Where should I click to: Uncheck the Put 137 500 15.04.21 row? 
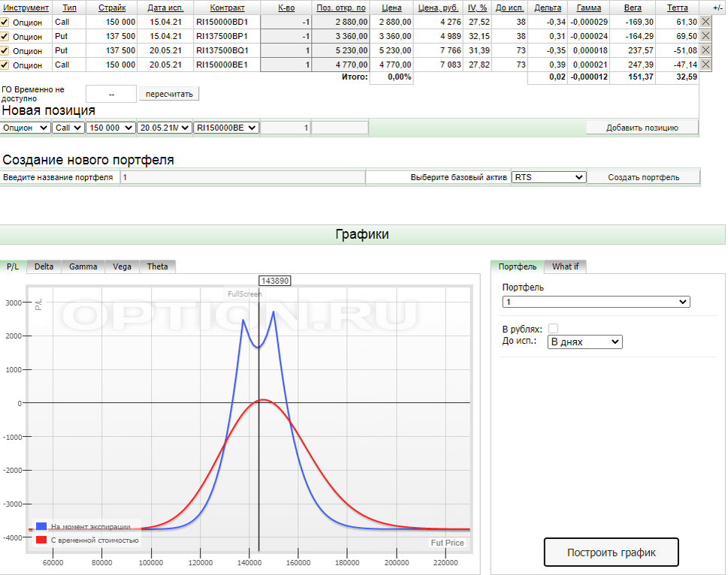(5, 36)
